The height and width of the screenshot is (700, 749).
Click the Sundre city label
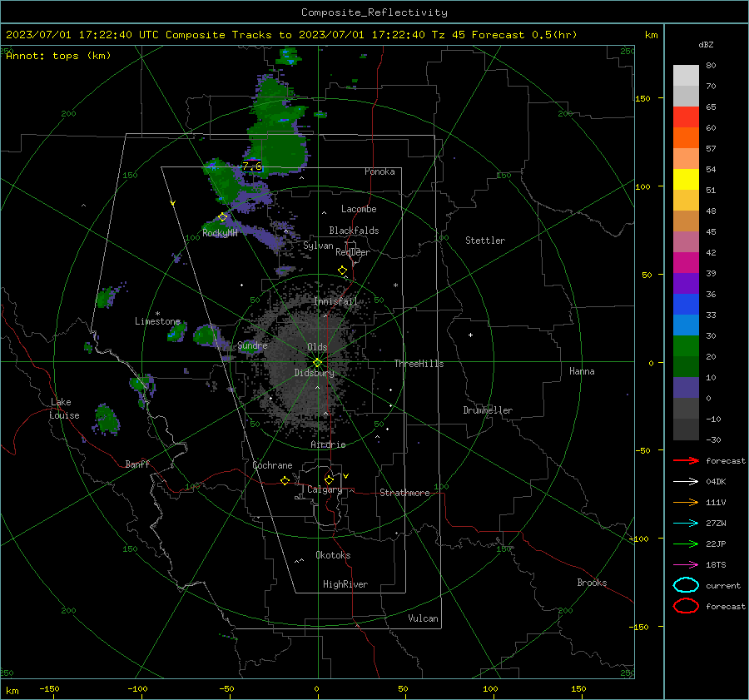pos(252,345)
